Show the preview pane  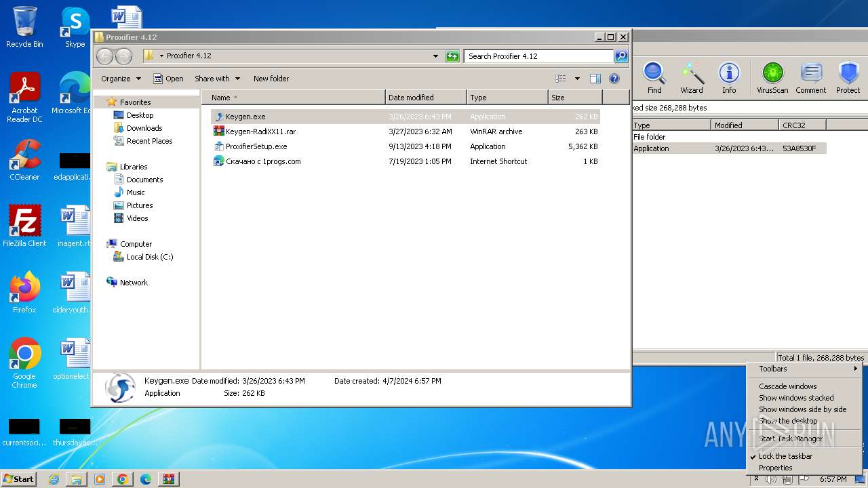tap(595, 79)
